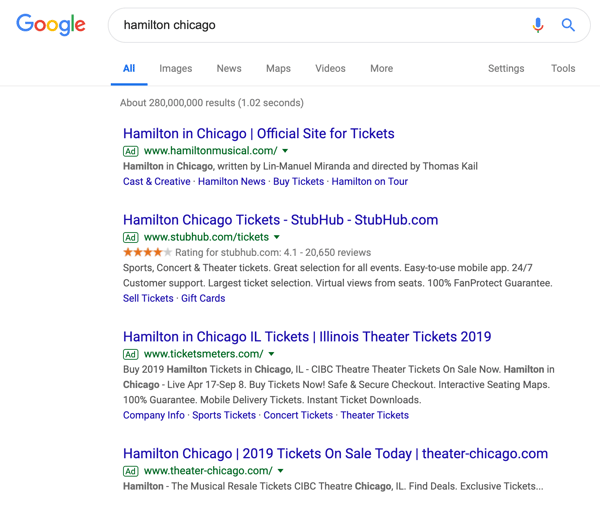This screenshot has width=600, height=514.
Task: Click the Gift Cards sitelink
Action: tap(203, 298)
